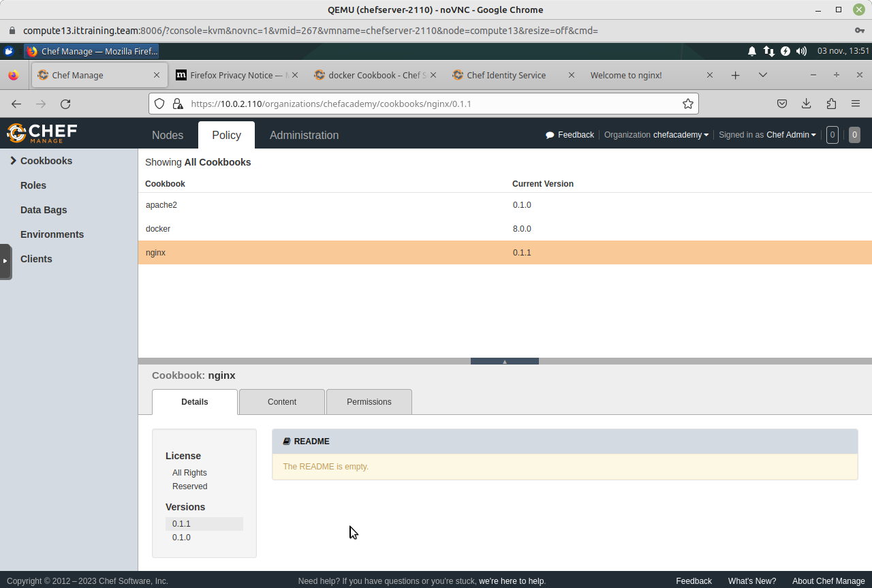Open the Signed in as Chef Admin dropdown
Image resolution: width=872 pixels, height=588 pixels.
(x=767, y=135)
